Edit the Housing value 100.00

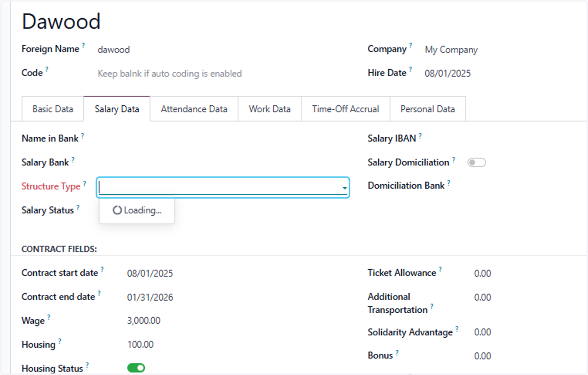pos(140,345)
